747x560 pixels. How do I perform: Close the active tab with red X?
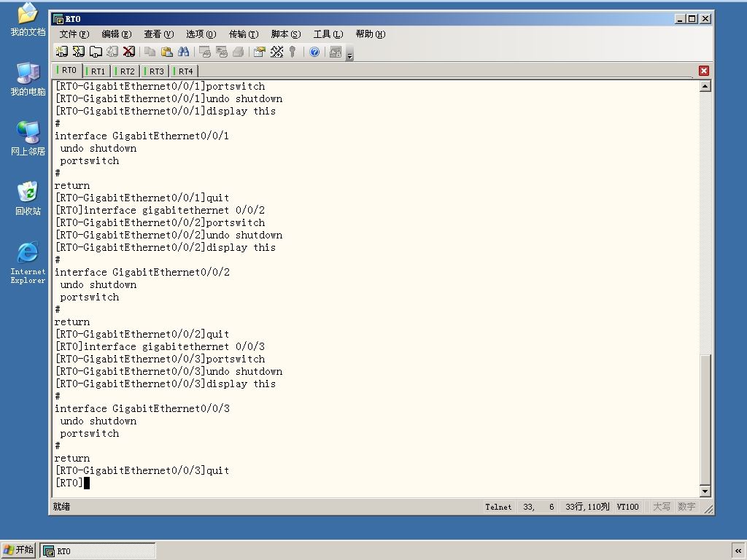[704, 71]
